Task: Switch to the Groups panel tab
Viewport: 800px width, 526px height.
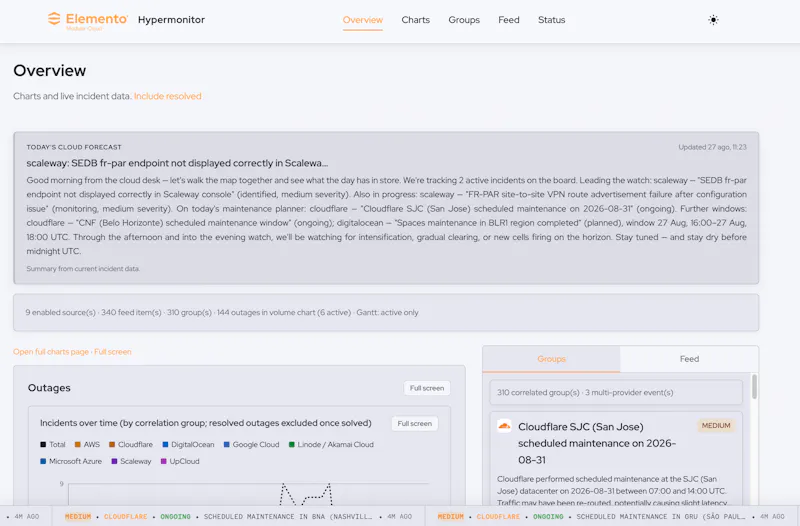Action: (552, 359)
